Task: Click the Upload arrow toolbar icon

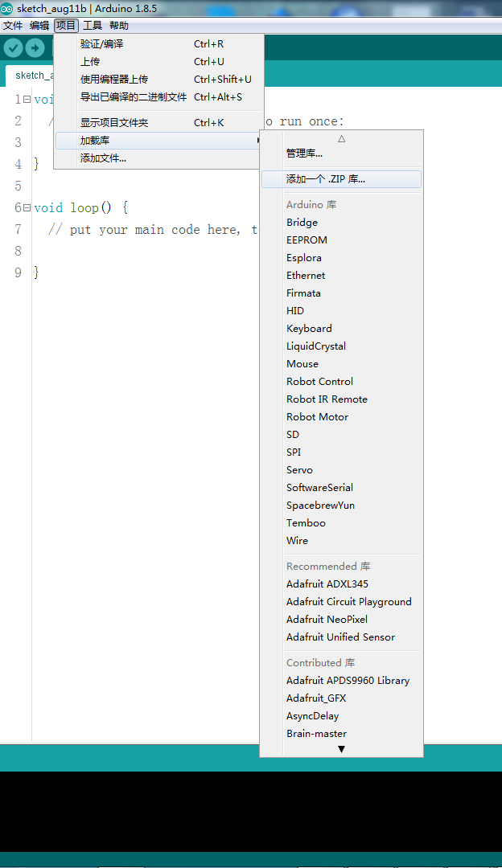Action: point(35,48)
